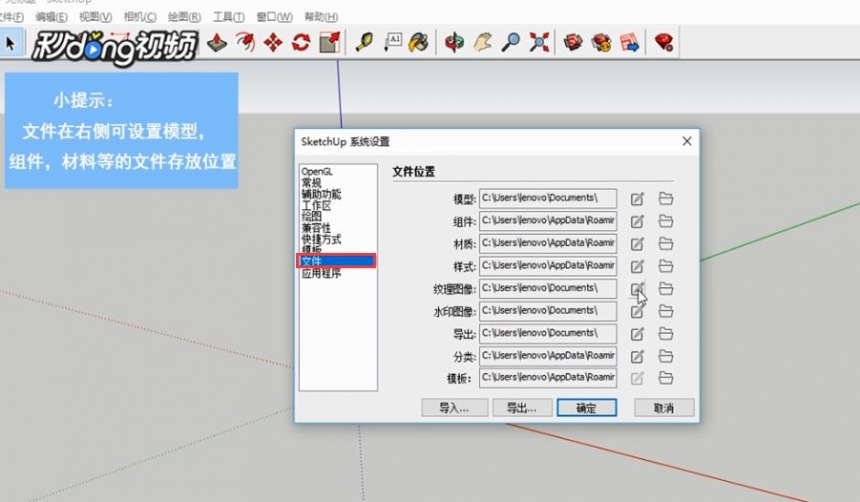The height and width of the screenshot is (502, 860).
Task: Click the 导入... button
Action: tap(454, 408)
